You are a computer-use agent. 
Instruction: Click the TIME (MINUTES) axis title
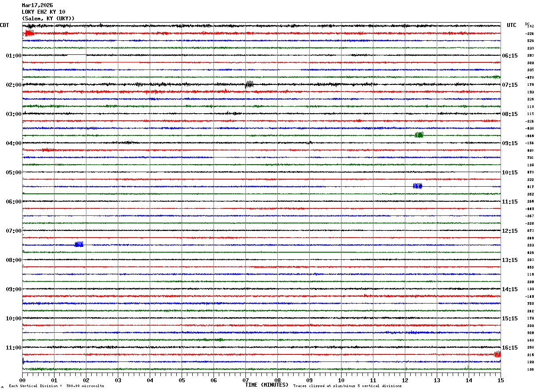coord(267,385)
